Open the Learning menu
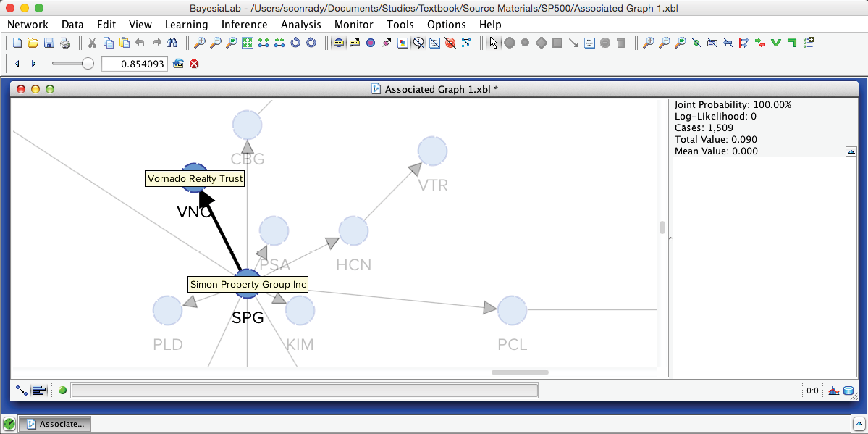 [x=186, y=24]
